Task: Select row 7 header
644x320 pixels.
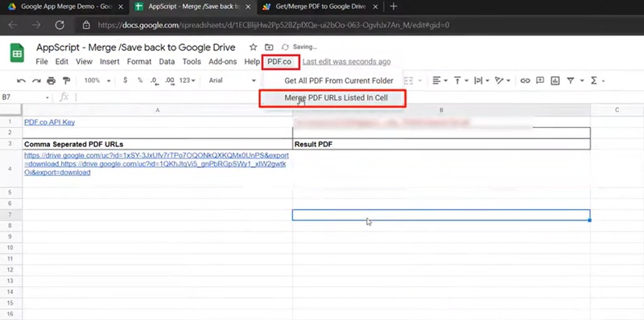Action: click(x=10, y=215)
